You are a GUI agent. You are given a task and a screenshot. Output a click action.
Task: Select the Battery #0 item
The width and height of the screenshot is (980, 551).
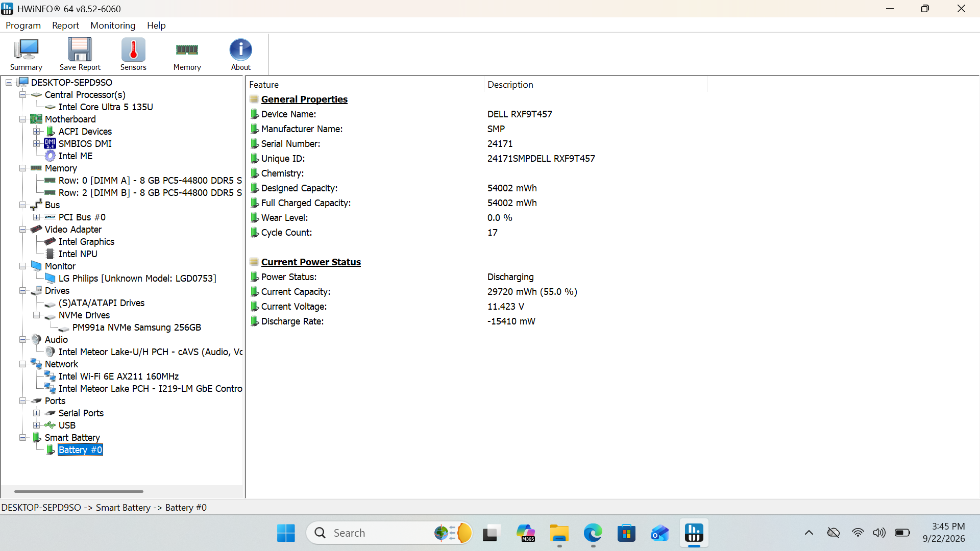[x=80, y=449]
